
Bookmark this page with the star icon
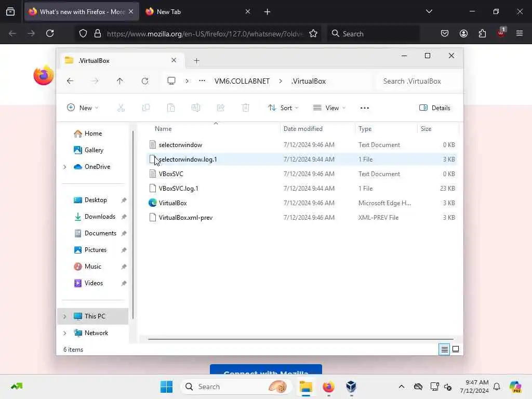point(313,33)
